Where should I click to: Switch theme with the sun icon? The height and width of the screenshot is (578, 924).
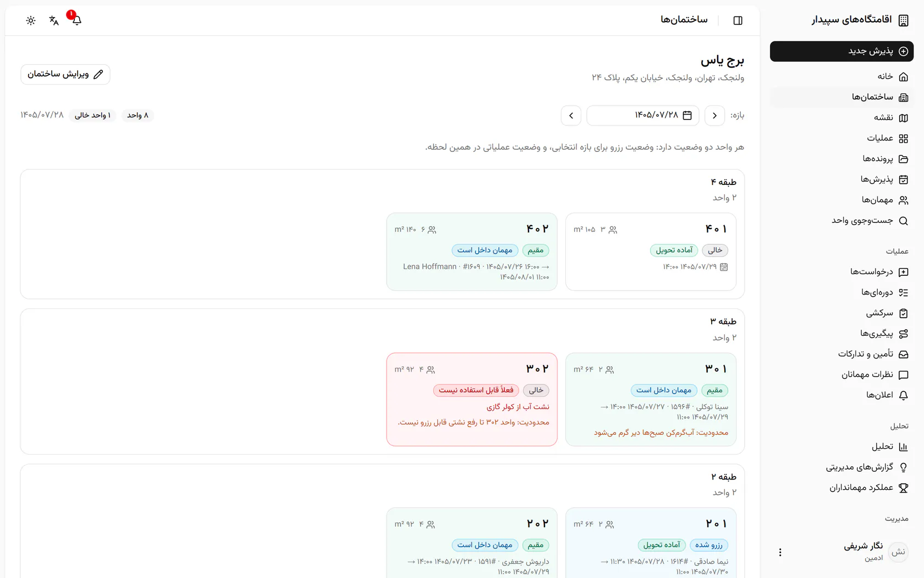pos(31,20)
